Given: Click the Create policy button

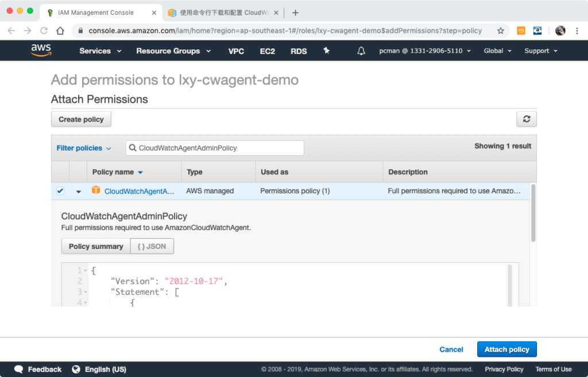Looking at the screenshot, I should [81, 119].
